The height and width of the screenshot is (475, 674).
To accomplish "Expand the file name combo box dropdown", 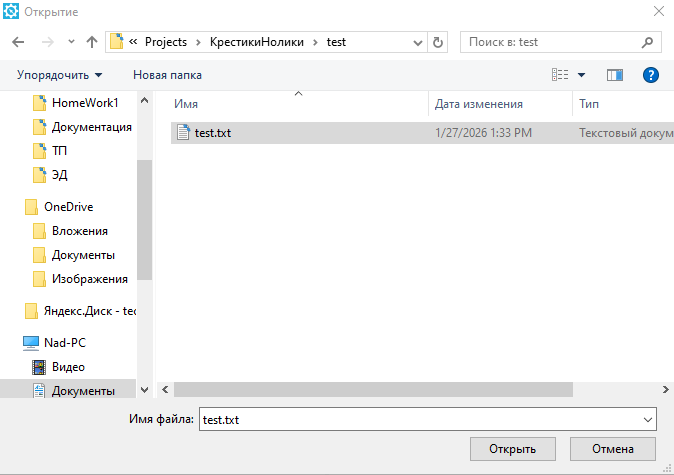I will pos(648,420).
